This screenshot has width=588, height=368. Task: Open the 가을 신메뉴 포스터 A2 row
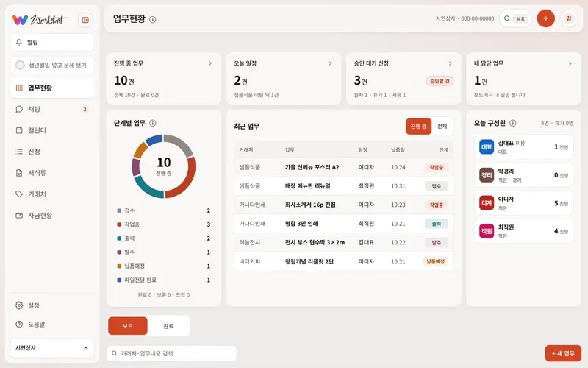click(x=343, y=167)
